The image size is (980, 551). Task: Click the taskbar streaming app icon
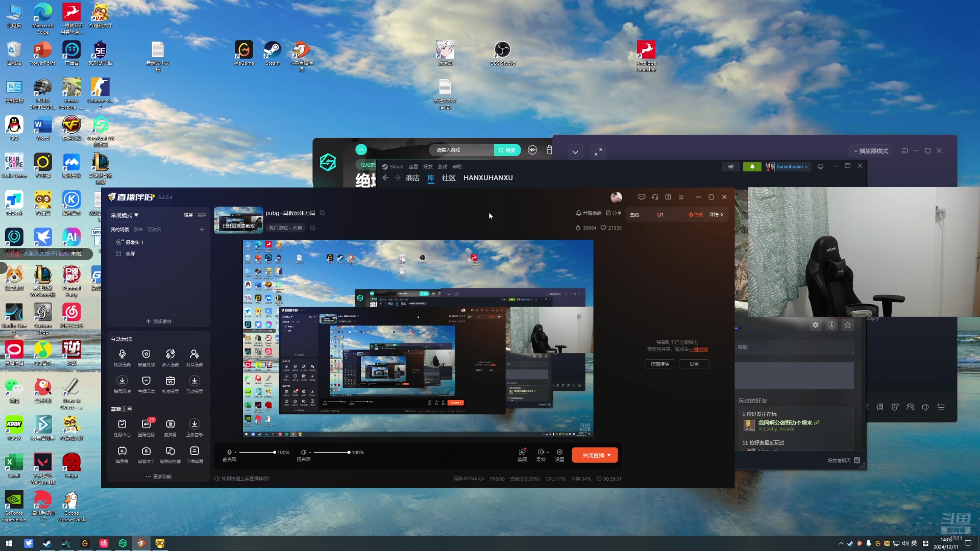click(x=141, y=543)
